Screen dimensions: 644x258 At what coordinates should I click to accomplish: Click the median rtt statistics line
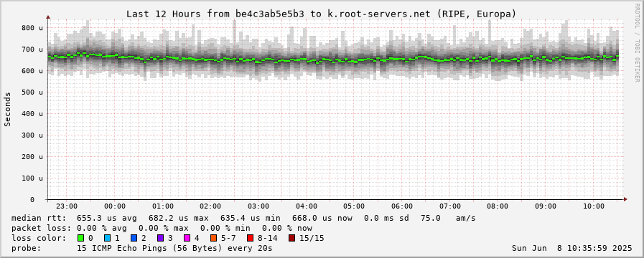(243, 218)
